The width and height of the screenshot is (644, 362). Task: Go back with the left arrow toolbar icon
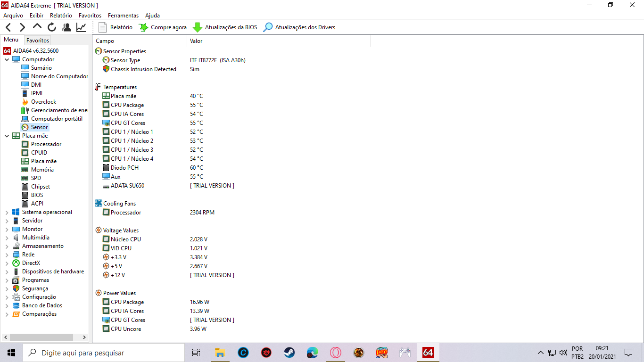[8, 27]
